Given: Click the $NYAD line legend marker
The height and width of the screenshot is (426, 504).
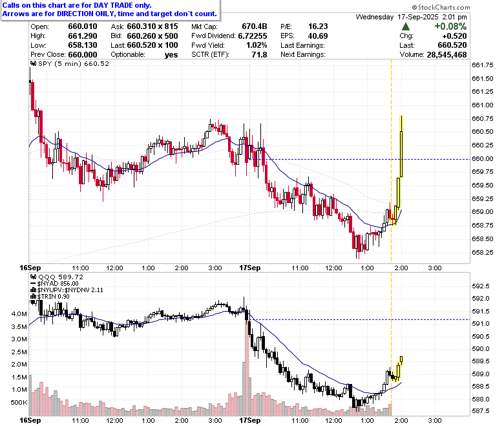Looking at the screenshot, I should [x=33, y=284].
